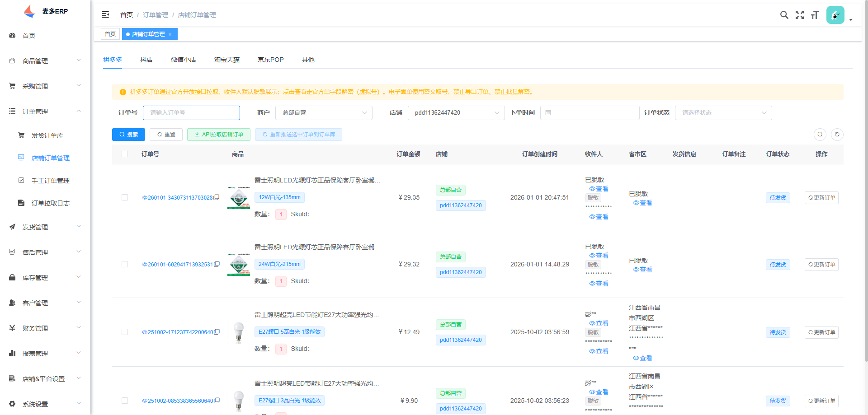Switch to the 抖店 tab
This screenshot has width=868, height=415.
tap(146, 60)
